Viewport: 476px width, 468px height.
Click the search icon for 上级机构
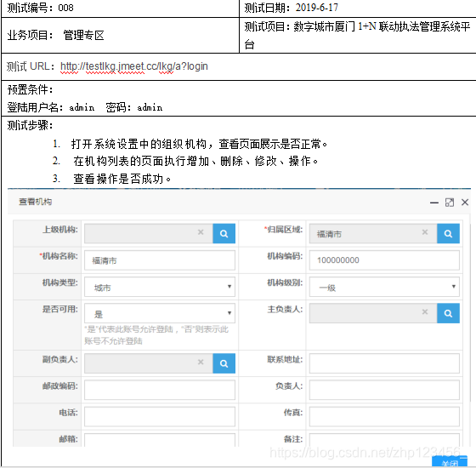[x=224, y=233]
